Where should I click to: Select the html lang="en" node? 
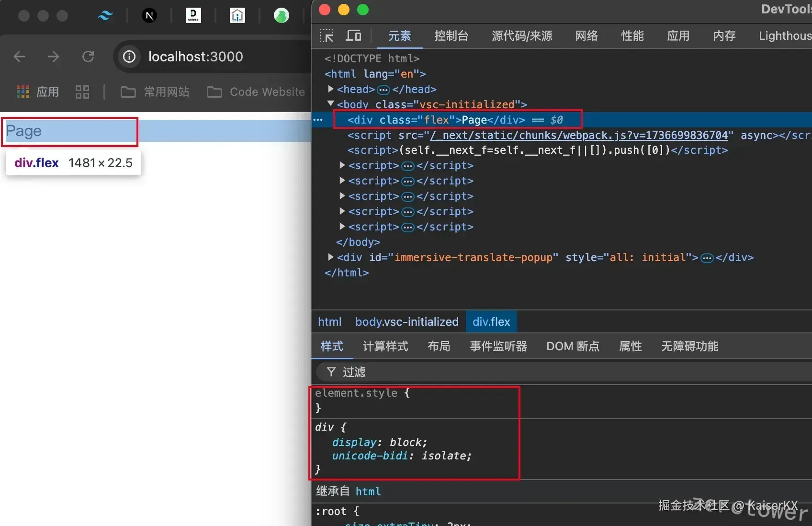[x=375, y=74]
